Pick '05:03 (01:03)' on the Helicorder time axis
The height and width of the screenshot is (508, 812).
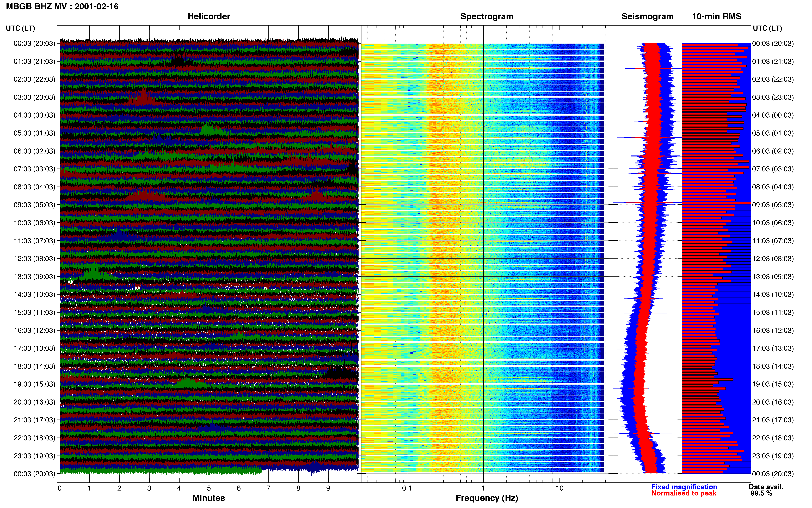point(34,133)
